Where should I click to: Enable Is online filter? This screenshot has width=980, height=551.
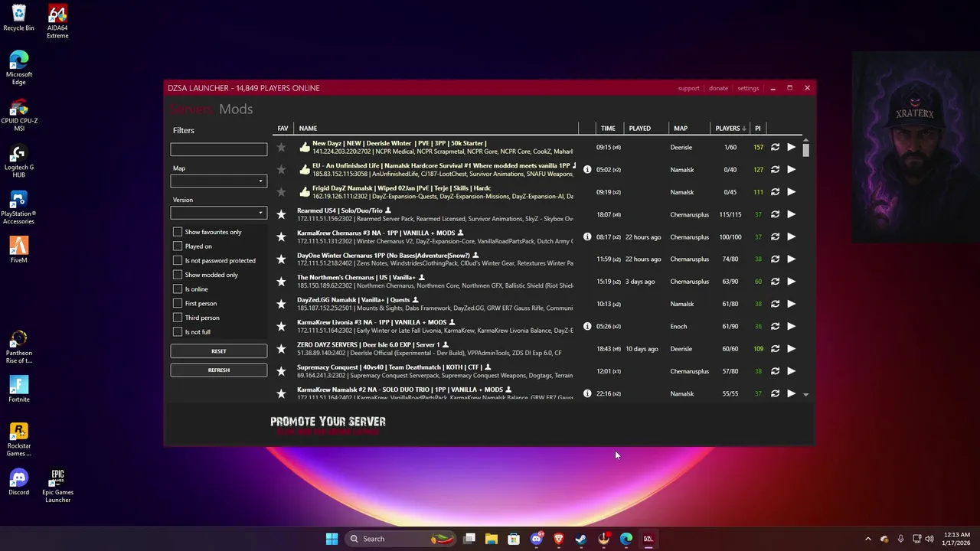(178, 289)
